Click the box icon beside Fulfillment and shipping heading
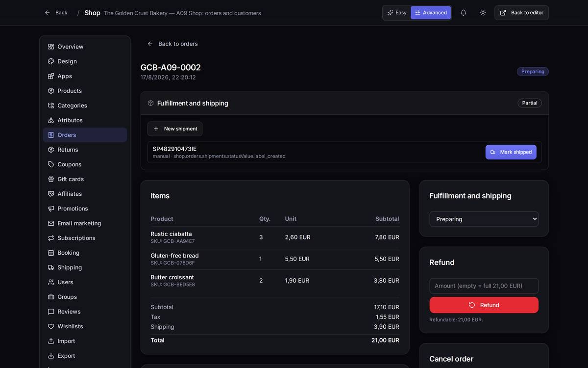Screen dimensions: 588x368 pyautogui.click(x=150, y=103)
